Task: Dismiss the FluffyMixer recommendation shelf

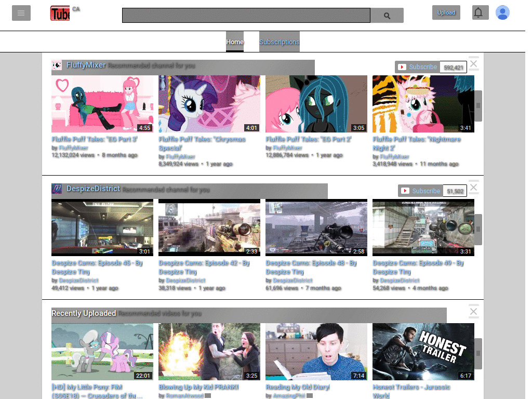Action: [474, 64]
